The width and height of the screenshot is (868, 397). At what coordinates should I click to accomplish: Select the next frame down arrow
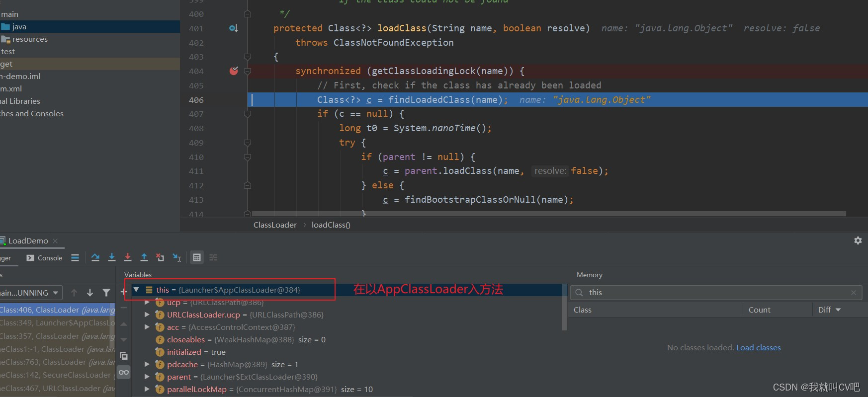pos(90,293)
